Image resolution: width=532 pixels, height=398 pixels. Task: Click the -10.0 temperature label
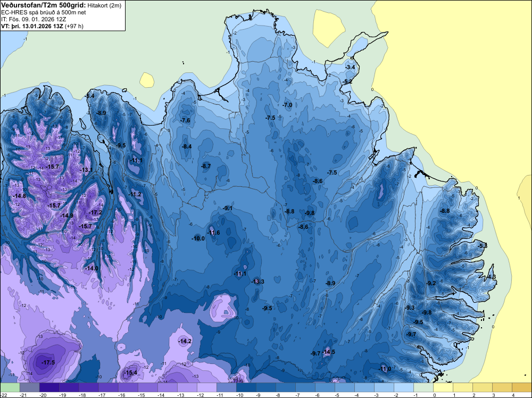point(198,238)
